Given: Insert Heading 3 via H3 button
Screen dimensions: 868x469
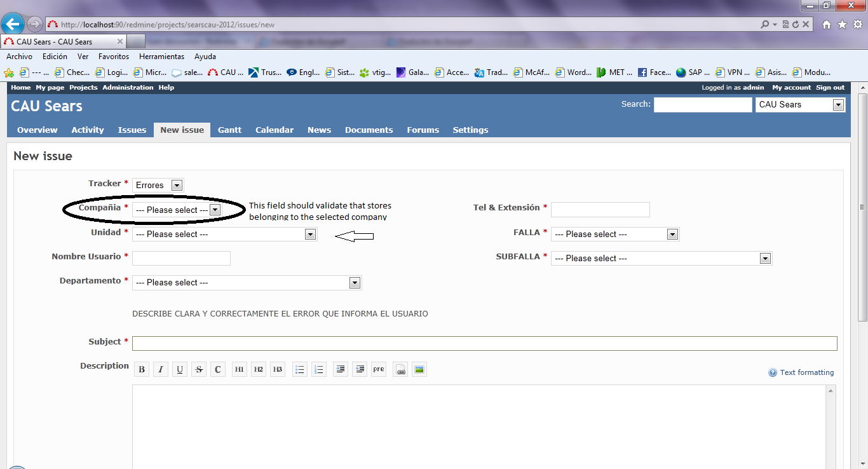Looking at the screenshot, I should (278, 369).
